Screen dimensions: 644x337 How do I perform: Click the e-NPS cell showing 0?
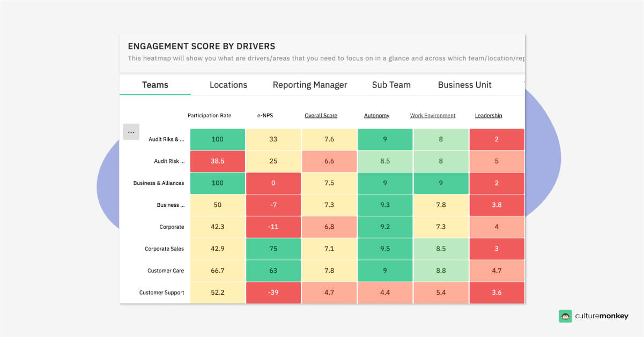273,183
